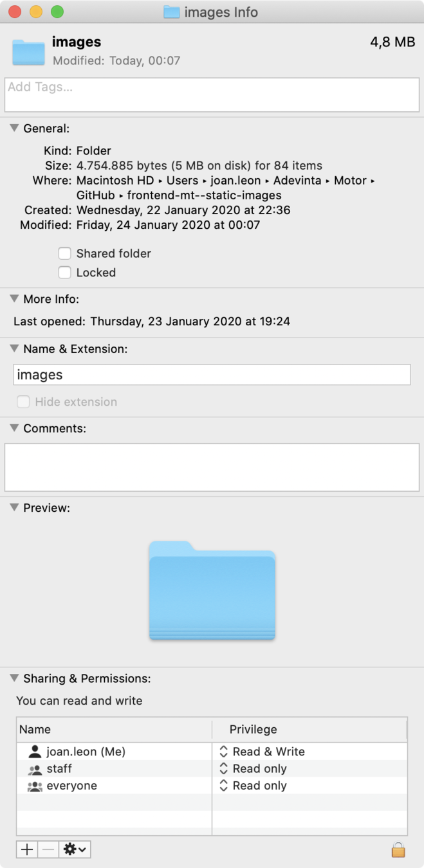The width and height of the screenshot is (424, 868).
Task: Open the gear action menu
Action: click(x=75, y=849)
